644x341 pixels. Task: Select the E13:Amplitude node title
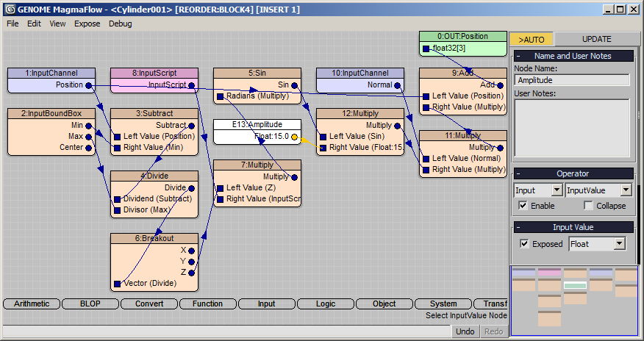257,124
